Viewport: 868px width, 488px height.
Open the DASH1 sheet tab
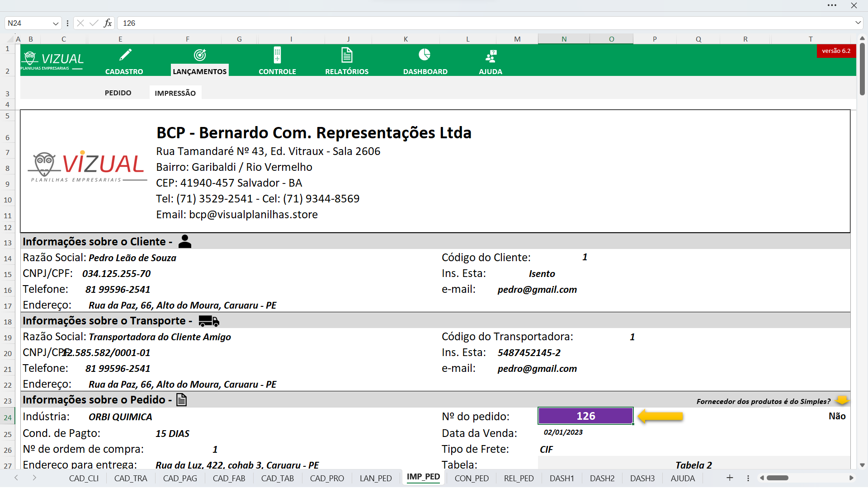coord(562,478)
